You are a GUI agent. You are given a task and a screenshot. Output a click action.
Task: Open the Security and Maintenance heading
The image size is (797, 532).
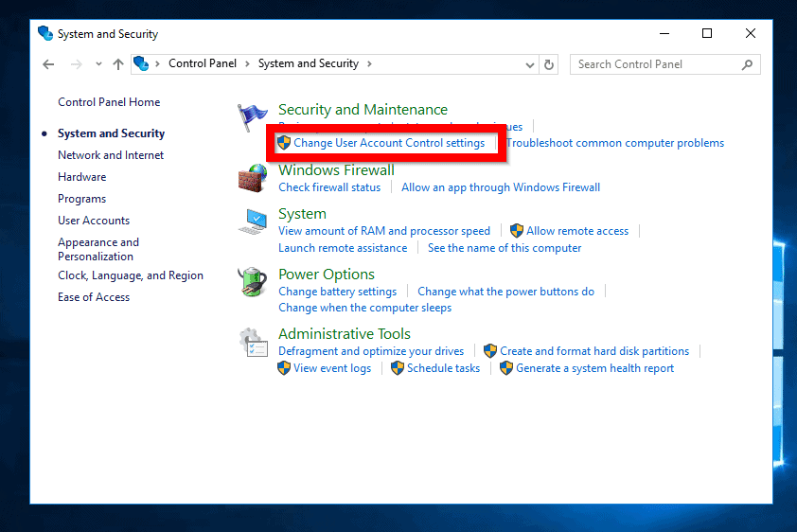363,110
